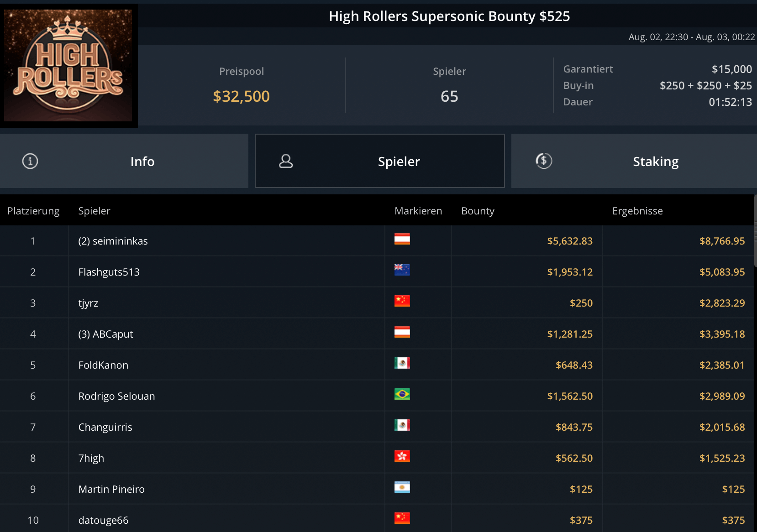Viewport: 757px width, 532px height.
Task: Click the Platzierung column header
Action: pyautogui.click(x=33, y=211)
